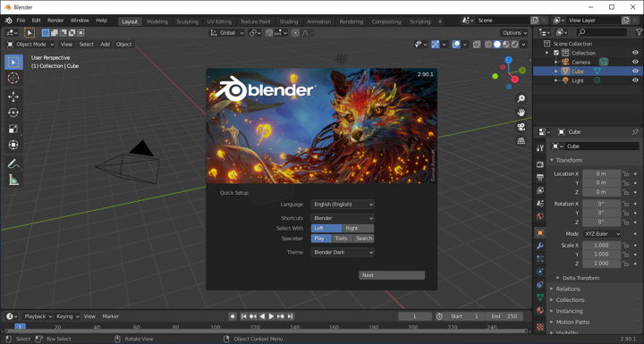Toggle the camera view icon
Image resolution: width=644 pixels, height=344 pixels.
[521, 127]
